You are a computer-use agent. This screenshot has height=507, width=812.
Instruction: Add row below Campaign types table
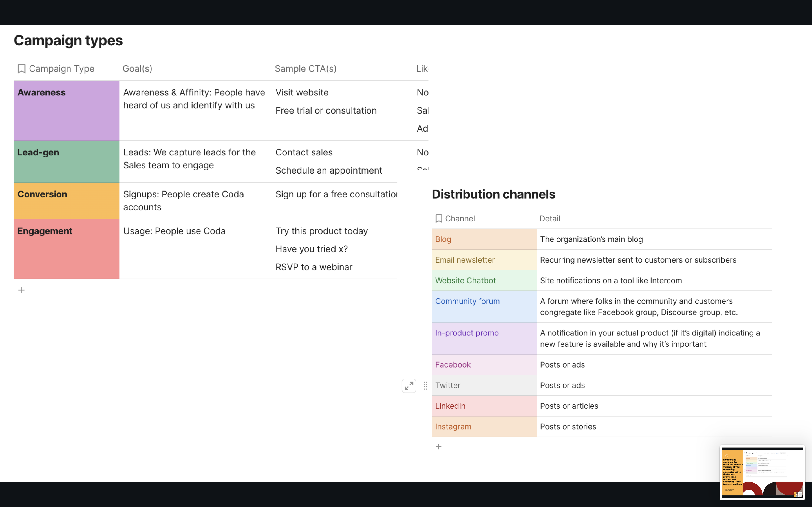(21, 290)
